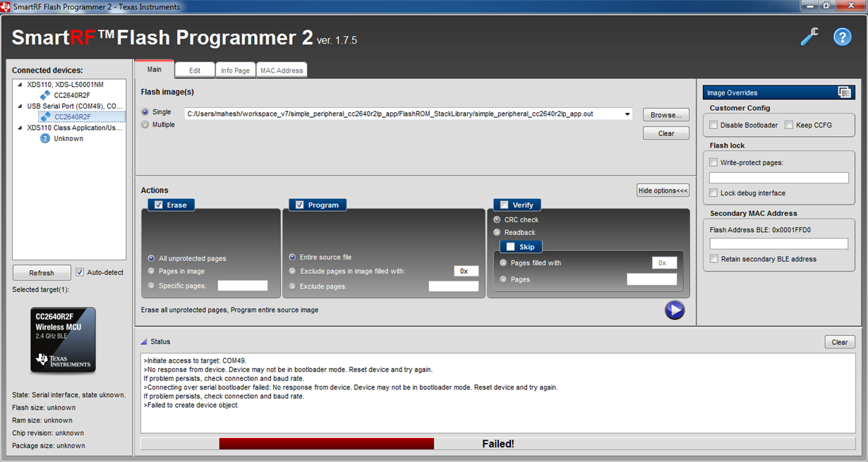Image resolution: width=868 pixels, height=462 pixels.
Task: Click 'Failed to create device object' status line
Action: pos(191,406)
